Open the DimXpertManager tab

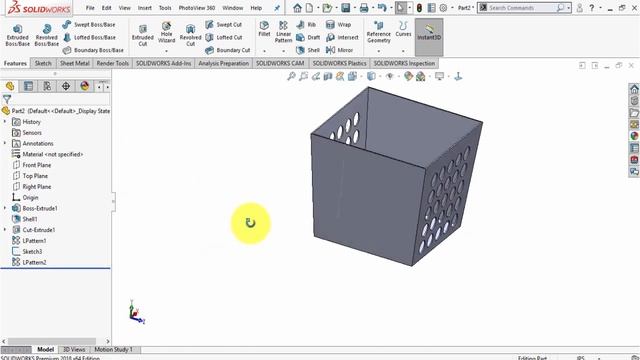(x=66, y=86)
